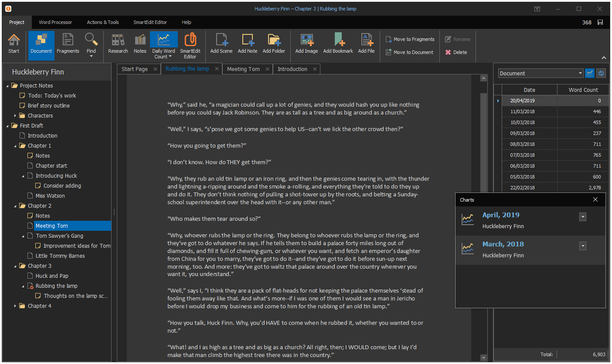Open the April 2019 chart dropdown

[583, 216]
